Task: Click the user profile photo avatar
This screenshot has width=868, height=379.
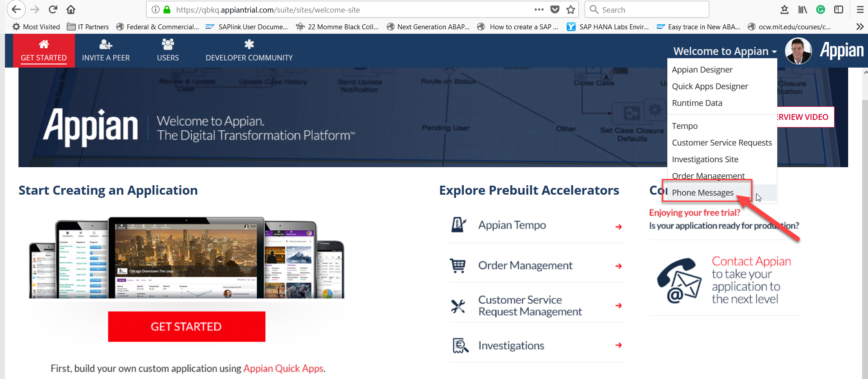Action: [798, 50]
